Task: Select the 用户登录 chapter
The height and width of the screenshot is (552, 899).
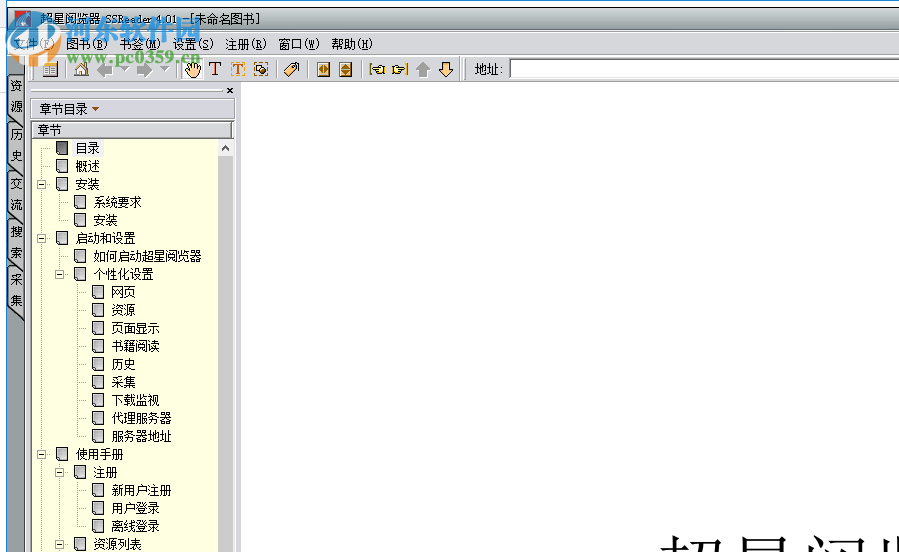Action: tap(135, 508)
